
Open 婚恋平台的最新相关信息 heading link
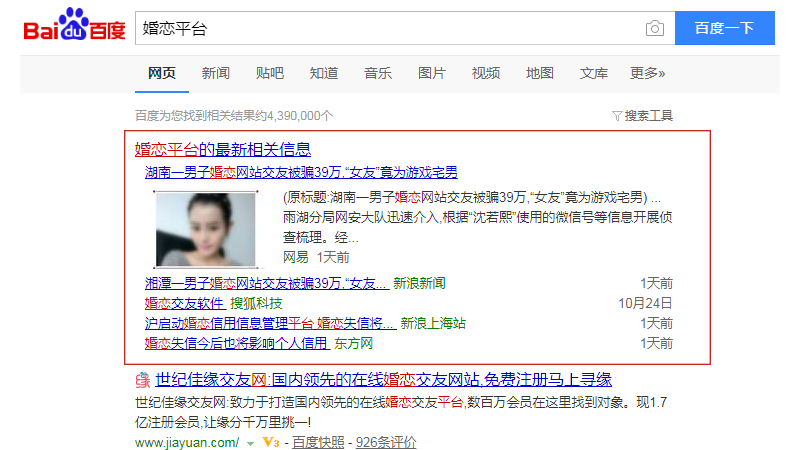tap(223, 149)
